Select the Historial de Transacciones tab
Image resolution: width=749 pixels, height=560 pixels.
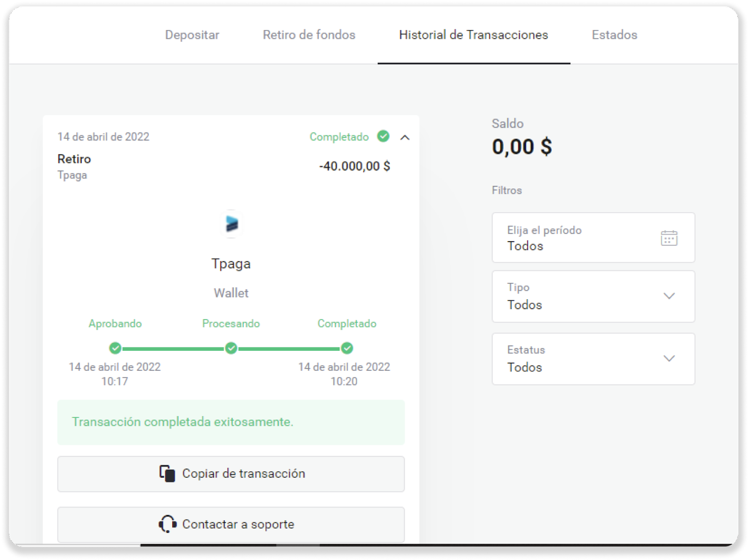click(x=473, y=35)
